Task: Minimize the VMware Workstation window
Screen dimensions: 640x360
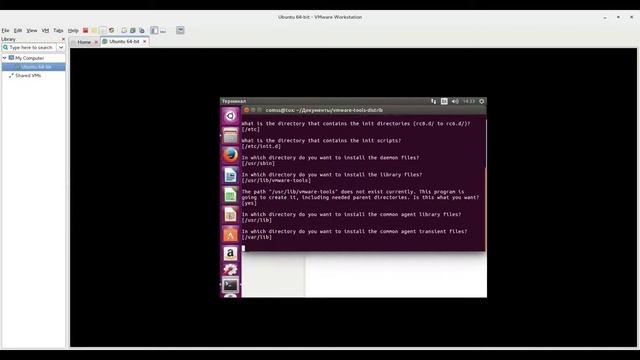Action: point(605,17)
